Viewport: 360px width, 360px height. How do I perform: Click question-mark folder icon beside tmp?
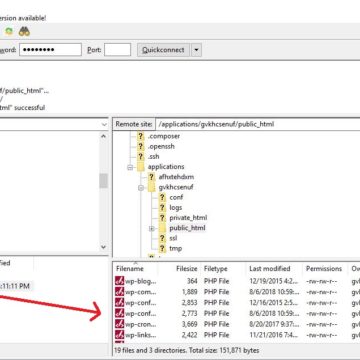click(x=162, y=248)
